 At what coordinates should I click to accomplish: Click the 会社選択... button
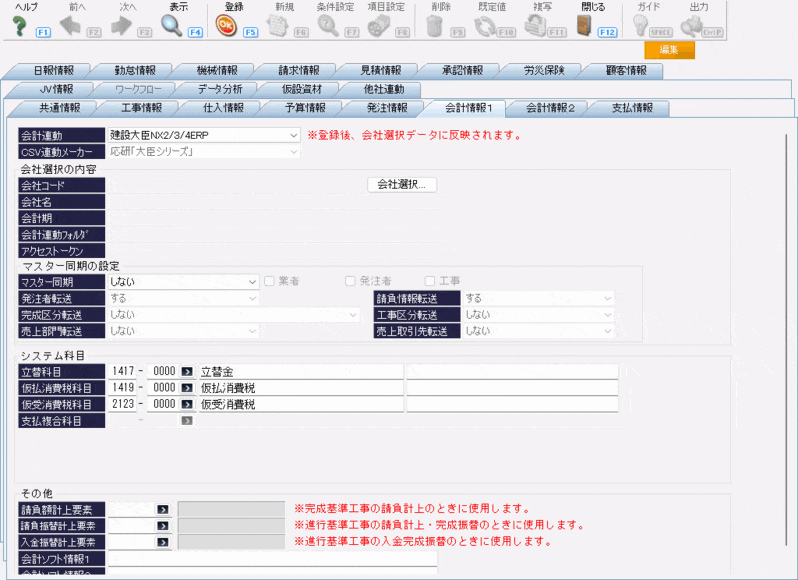click(x=403, y=185)
